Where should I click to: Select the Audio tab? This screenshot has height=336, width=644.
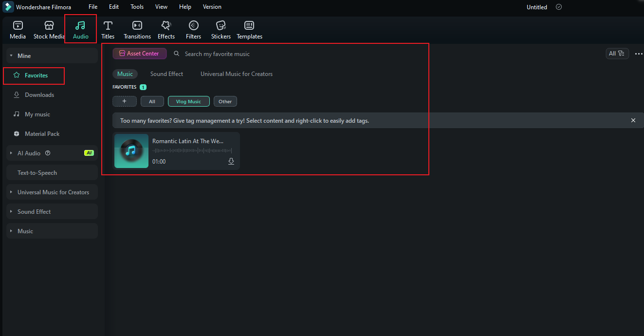click(81, 30)
